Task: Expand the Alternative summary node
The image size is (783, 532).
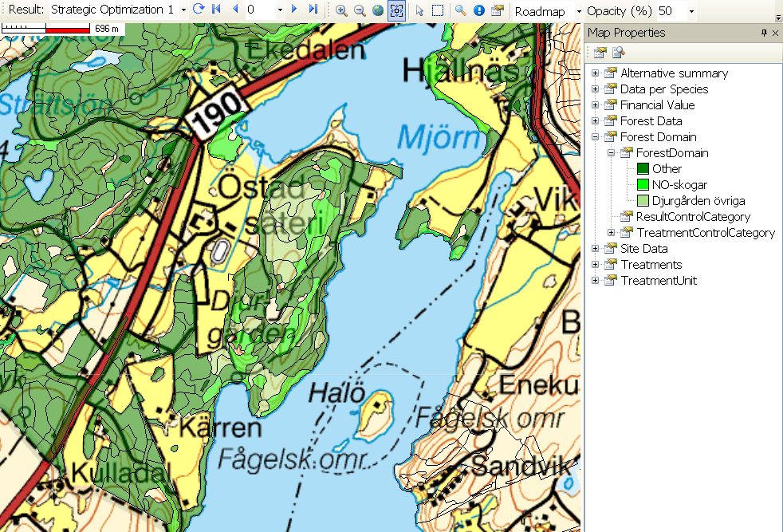Action: point(596,73)
